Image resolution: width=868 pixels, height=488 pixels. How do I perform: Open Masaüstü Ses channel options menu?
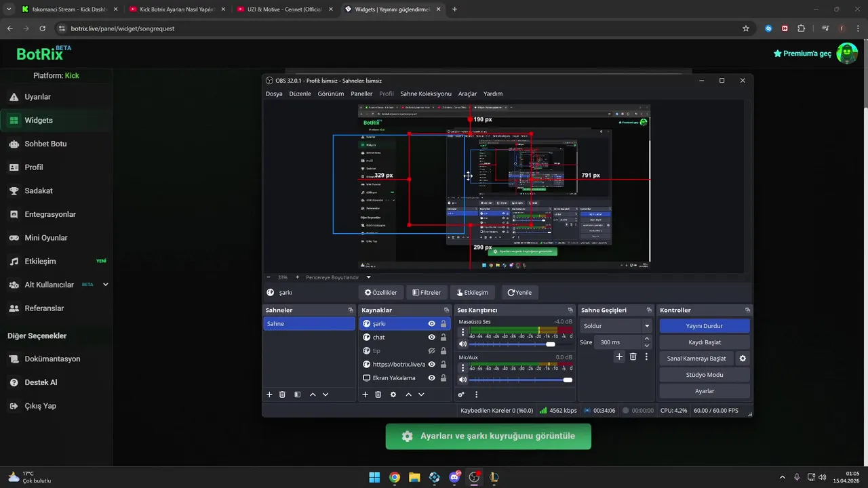point(463,332)
